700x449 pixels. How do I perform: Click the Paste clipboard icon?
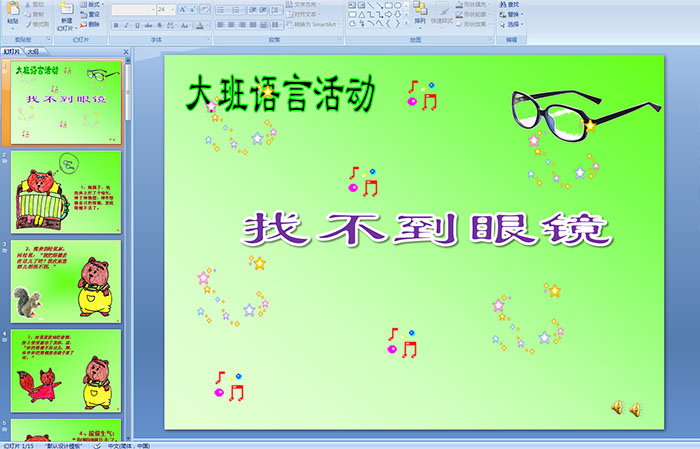pos(13,9)
